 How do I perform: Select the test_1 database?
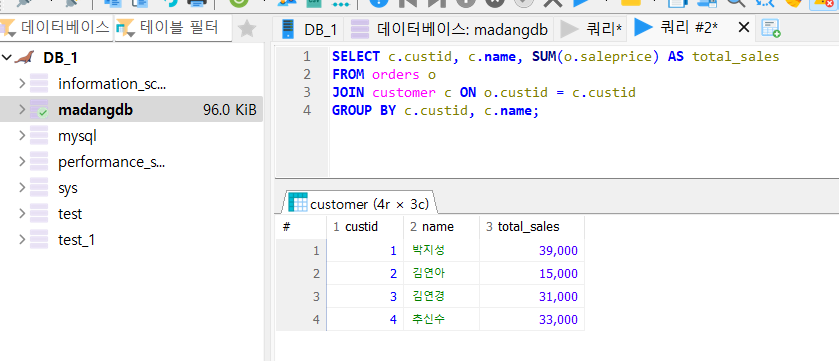click(77, 240)
